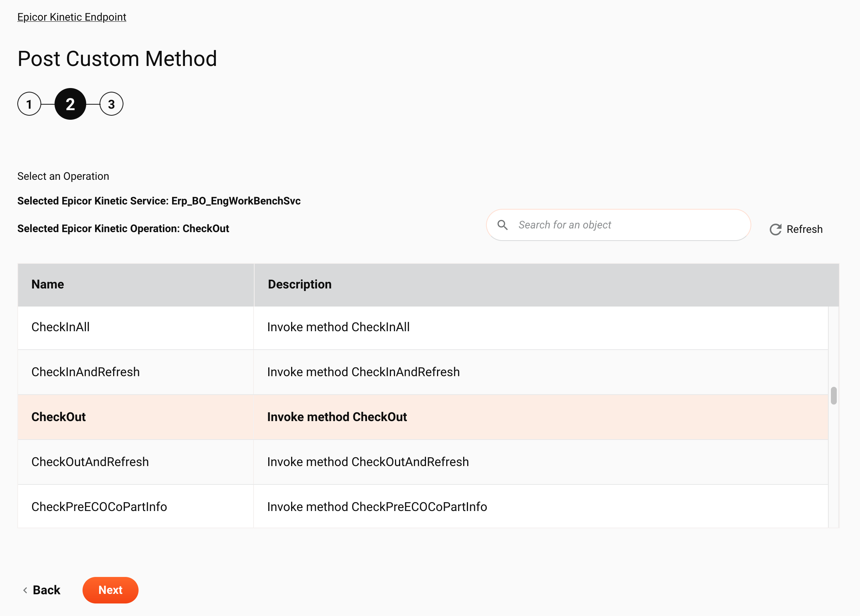860x616 pixels.
Task: Click the Next button to proceed
Action: coord(110,589)
